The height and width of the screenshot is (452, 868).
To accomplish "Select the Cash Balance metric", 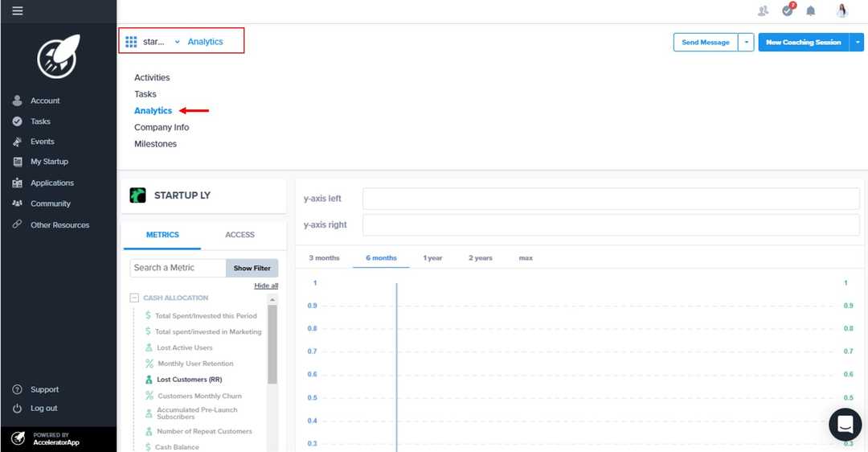I will pyautogui.click(x=177, y=447).
